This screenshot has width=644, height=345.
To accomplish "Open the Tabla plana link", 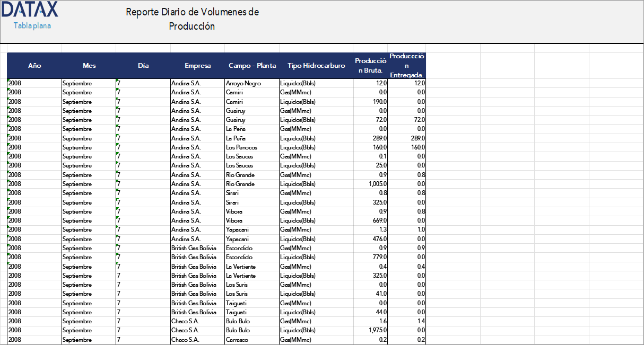I will tap(32, 25).
